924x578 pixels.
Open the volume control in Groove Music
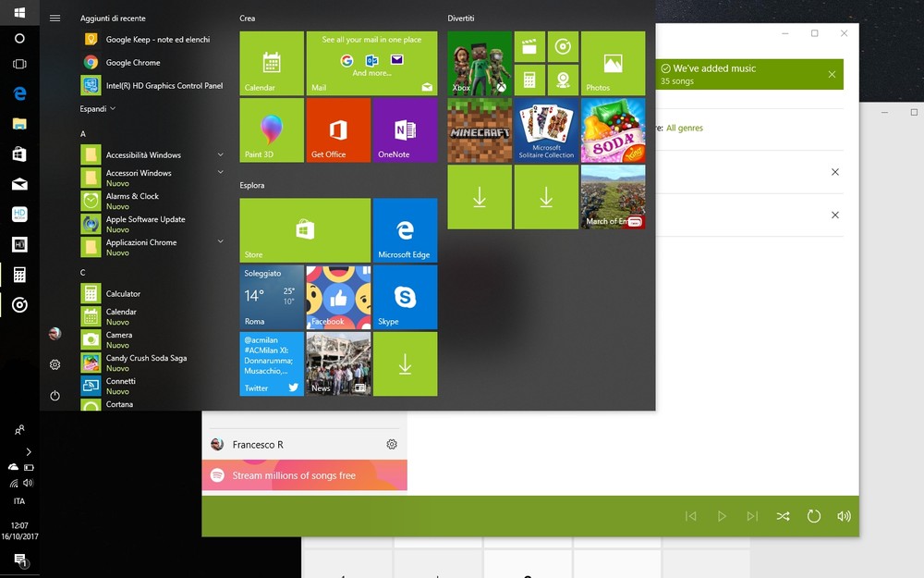844,516
